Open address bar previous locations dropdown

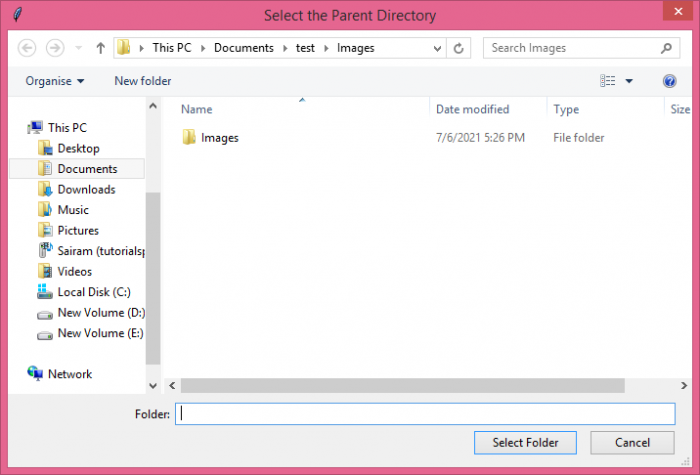[x=438, y=48]
